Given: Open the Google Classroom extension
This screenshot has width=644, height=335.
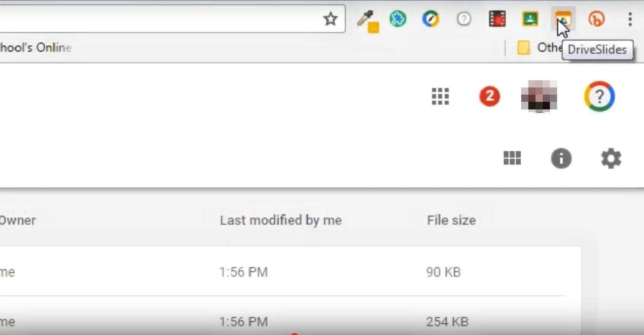Looking at the screenshot, I should point(529,19).
